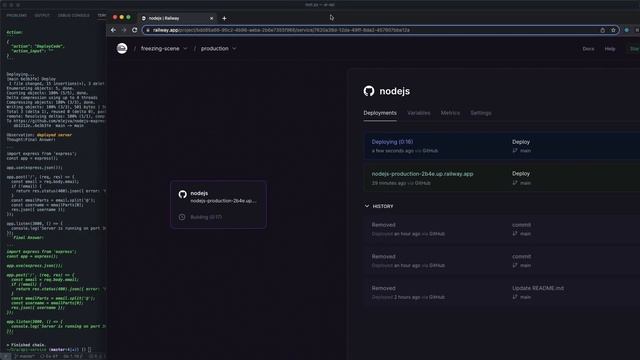Bookmark page with star icon
640x360 pixels.
pos(613,30)
